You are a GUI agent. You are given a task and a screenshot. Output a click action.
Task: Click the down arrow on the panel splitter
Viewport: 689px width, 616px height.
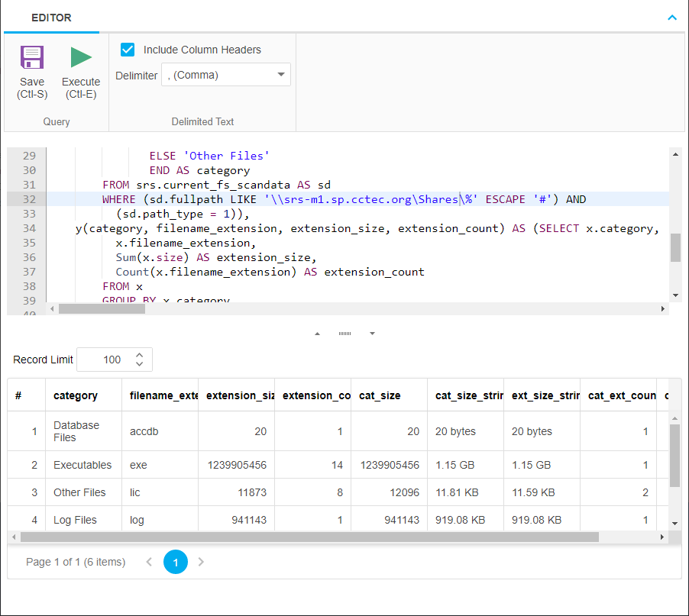(372, 333)
